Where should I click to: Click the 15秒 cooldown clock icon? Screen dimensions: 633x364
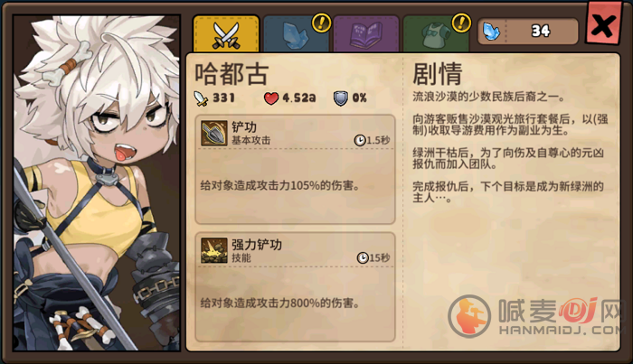(x=363, y=257)
